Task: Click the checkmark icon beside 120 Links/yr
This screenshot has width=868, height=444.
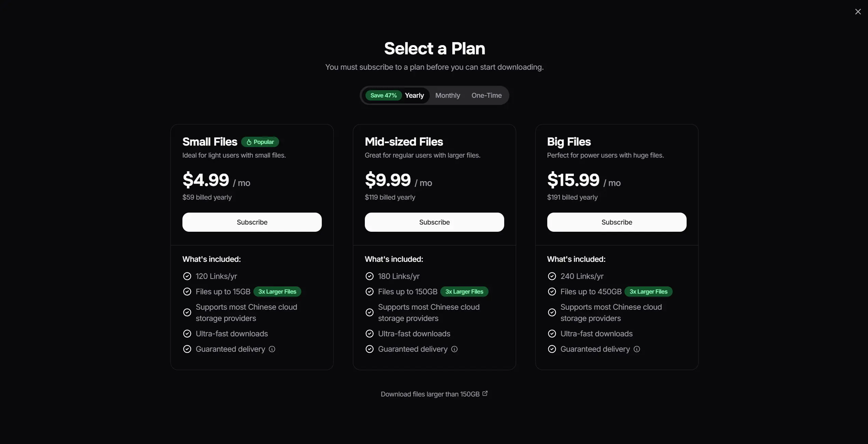Action: click(187, 276)
